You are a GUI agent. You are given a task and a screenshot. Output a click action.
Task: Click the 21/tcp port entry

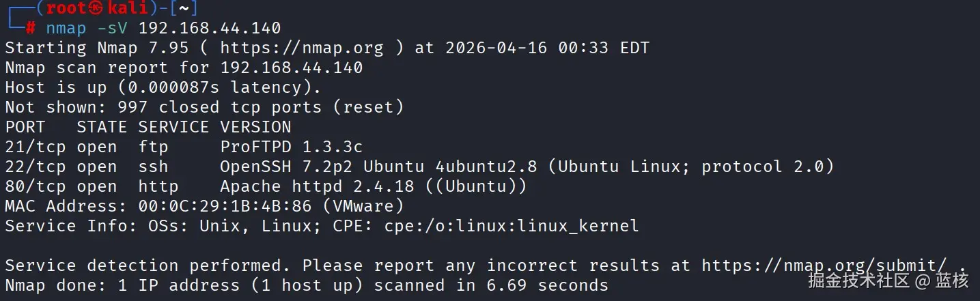click(x=35, y=147)
